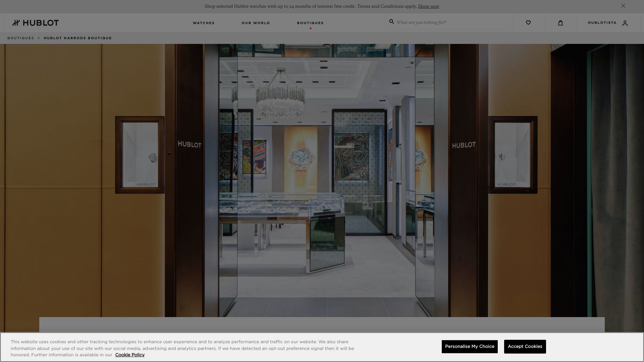
Task: Click the user account profile icon
Action: pos(625,23)
